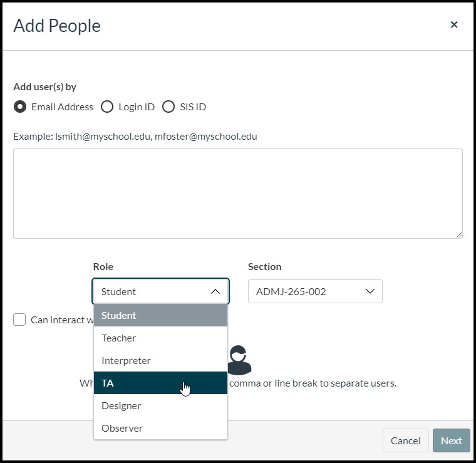The image size is (476, 463).
Task: Close the Add People dialog with X
Action: click(454, 25)
